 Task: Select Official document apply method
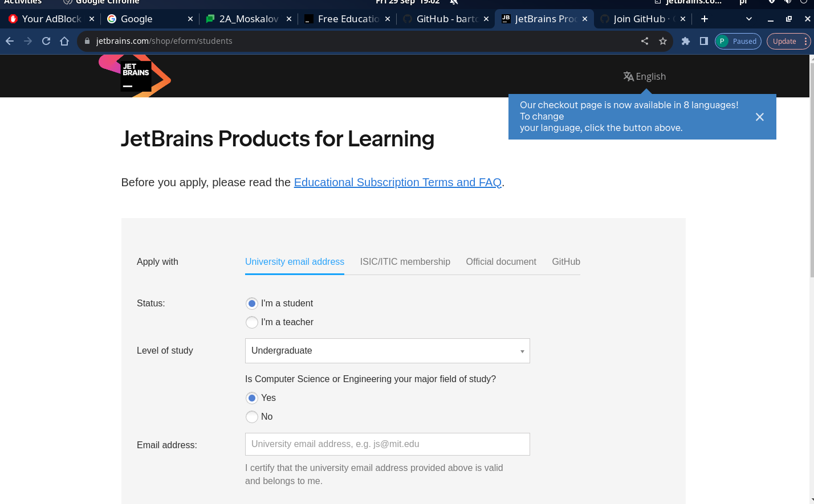[501, 262]
